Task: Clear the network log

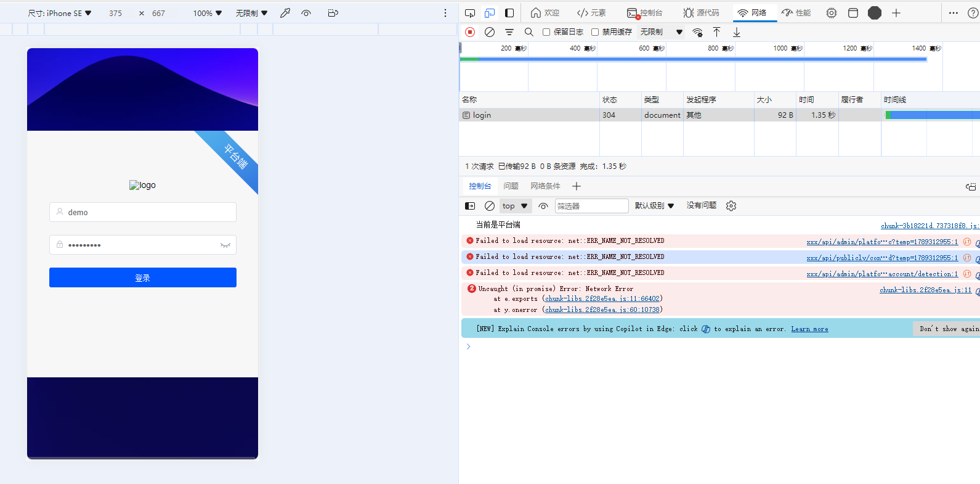Action: tap(490, 32)
